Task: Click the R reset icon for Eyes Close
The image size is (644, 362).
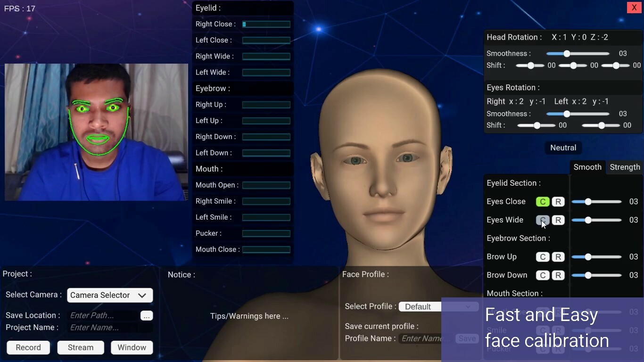Action: tap(558, 201)
